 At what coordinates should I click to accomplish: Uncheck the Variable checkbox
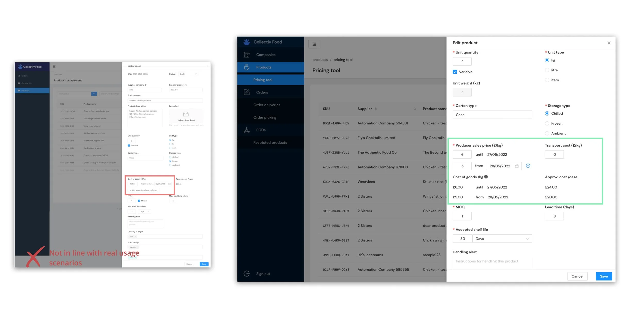pyautogui.click(x=455, y=72)
